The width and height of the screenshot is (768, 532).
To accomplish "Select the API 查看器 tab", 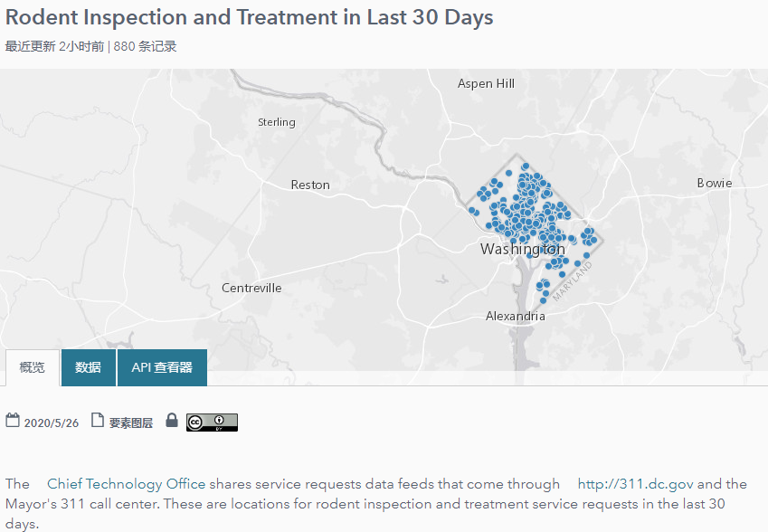I will click(x=162, y=367).
